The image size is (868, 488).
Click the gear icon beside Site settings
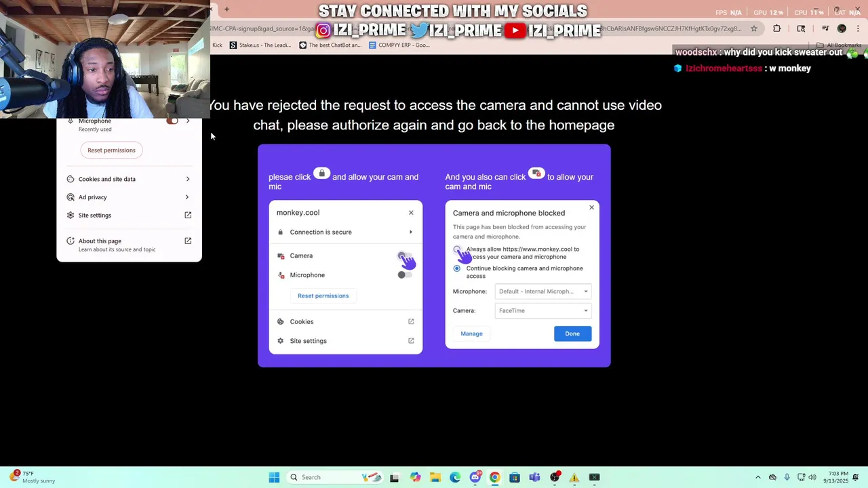(x=71, y=216)
